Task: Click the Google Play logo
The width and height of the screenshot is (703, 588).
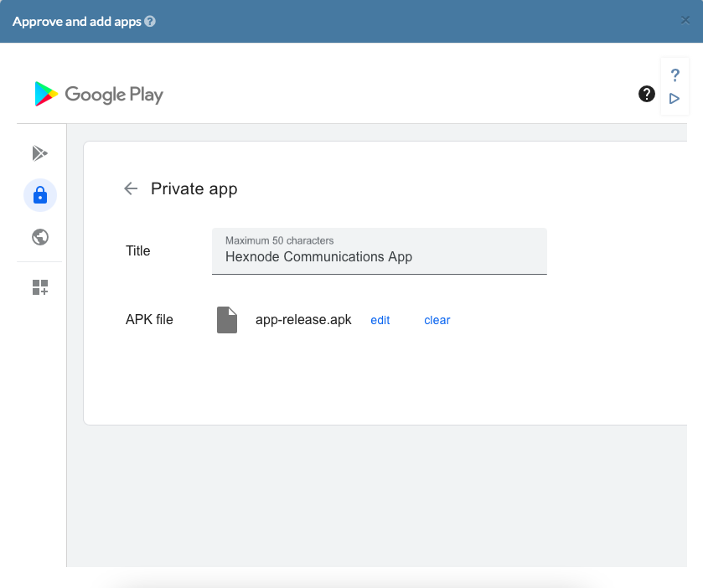Action: (99, 94)
